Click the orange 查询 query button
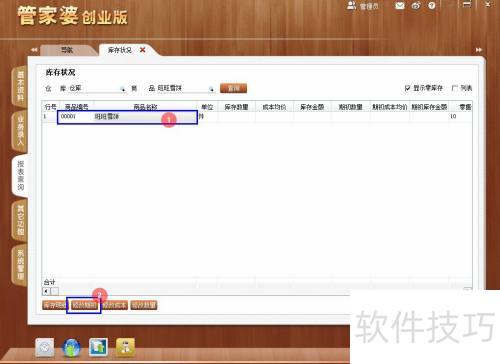 click(233, 88)
